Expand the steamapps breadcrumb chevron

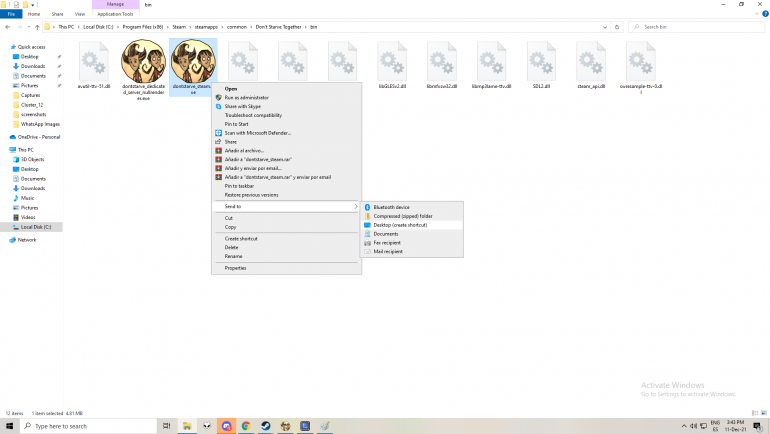pyautogui.click(x=222, y=27)
